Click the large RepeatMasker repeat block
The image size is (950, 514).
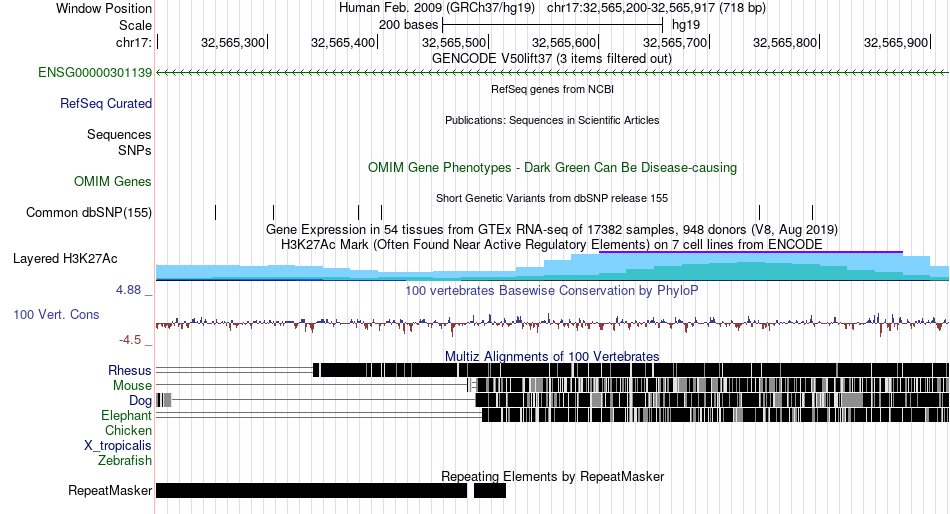click(x=311, y=490)
